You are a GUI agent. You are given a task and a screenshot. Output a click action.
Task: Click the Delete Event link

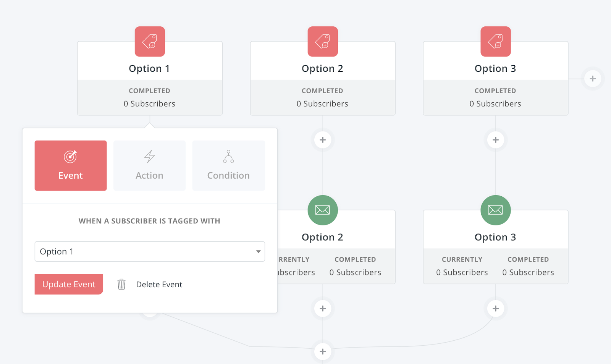pyautogui.click(x=159, y=284)
